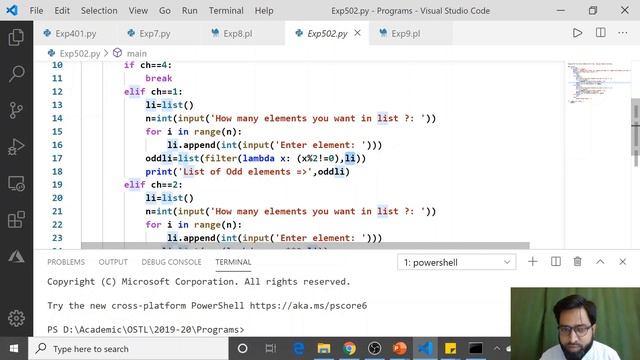Click the VS Code logo icon
The image size is (640, 360).
(12, 10)
